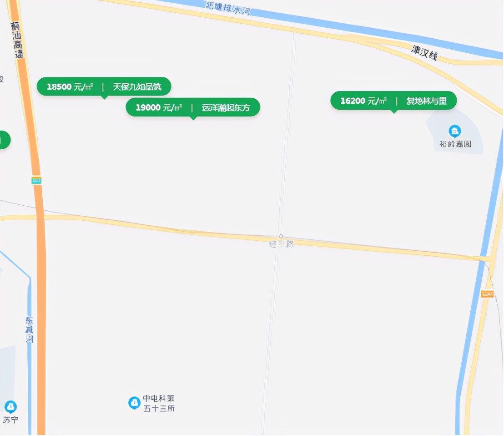Click the 经三路 road name label
Screen dimensions: 504x436
[281, 244]
